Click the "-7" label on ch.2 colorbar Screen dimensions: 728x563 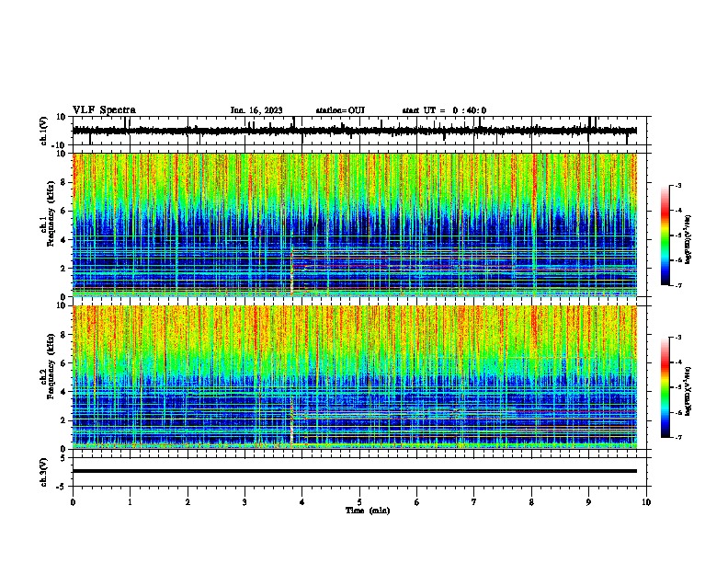tap(677, 437)
